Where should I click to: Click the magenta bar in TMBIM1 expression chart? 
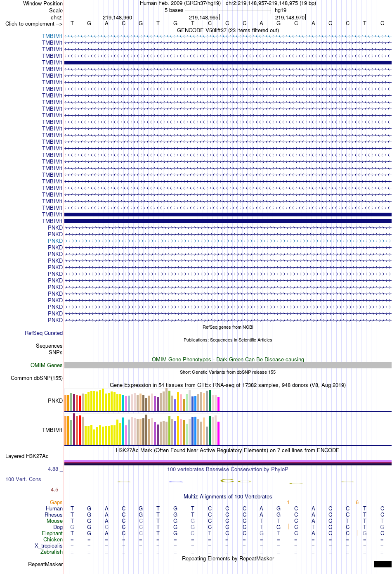coord(219,433)
